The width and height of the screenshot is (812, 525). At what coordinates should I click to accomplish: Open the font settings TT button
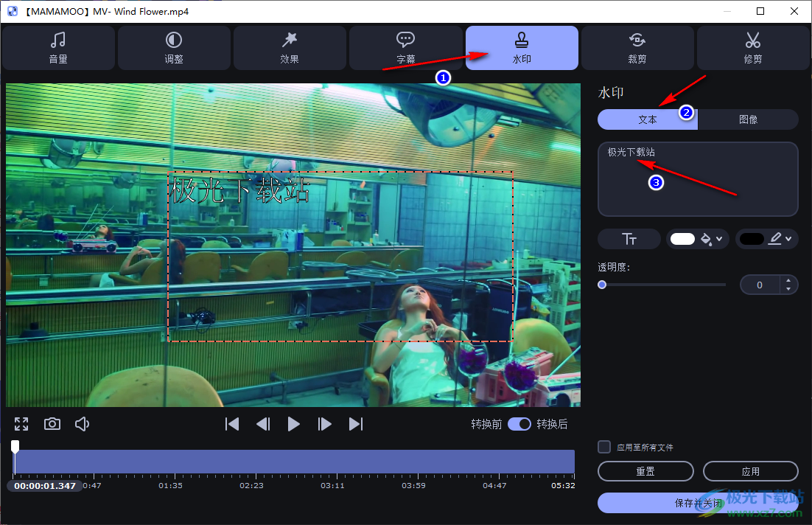click(x=629, y=239)
